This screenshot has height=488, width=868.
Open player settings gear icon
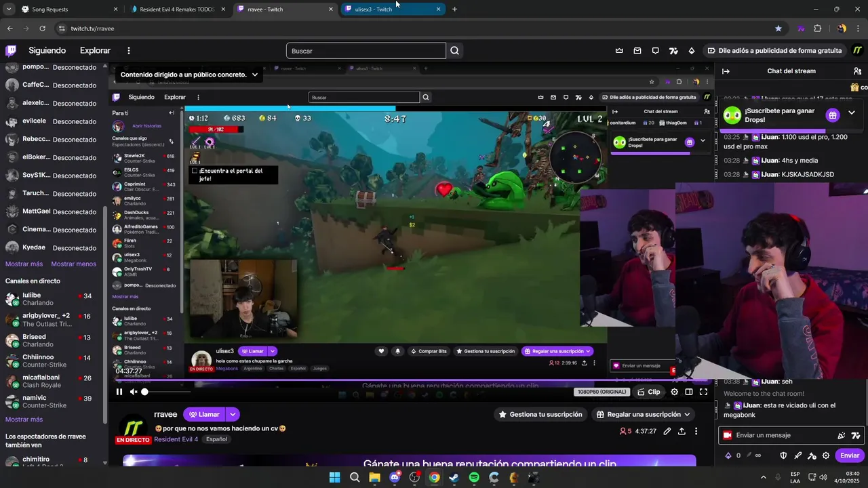[x=674, y=392]
